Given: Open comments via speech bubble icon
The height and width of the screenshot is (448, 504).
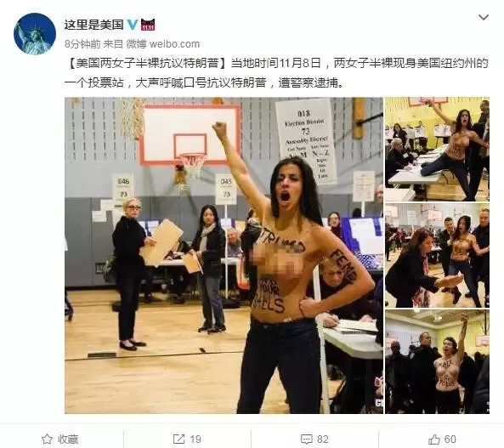Looking at the screenshot, I should point(306,439).
